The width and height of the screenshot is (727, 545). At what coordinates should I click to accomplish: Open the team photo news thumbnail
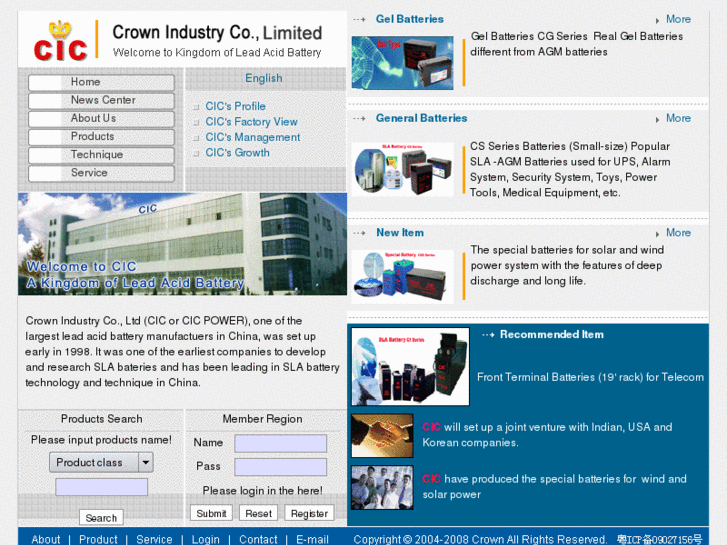coord(382,487)
